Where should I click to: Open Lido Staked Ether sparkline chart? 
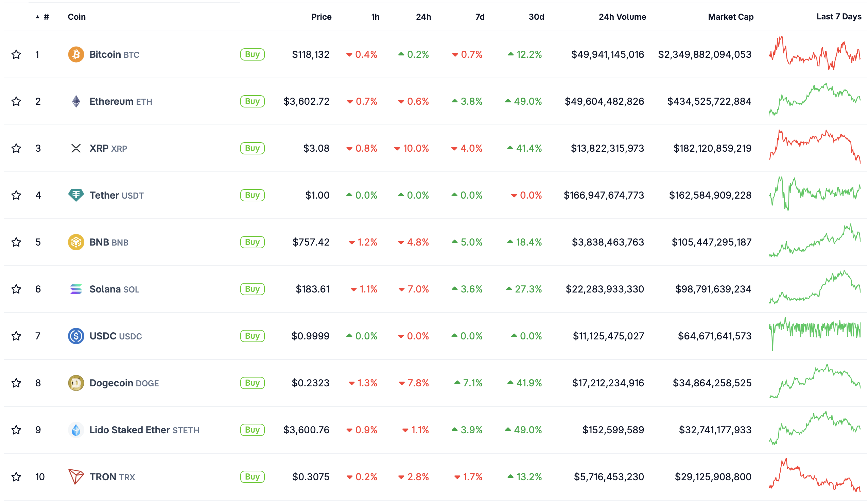tap(815, 428)
